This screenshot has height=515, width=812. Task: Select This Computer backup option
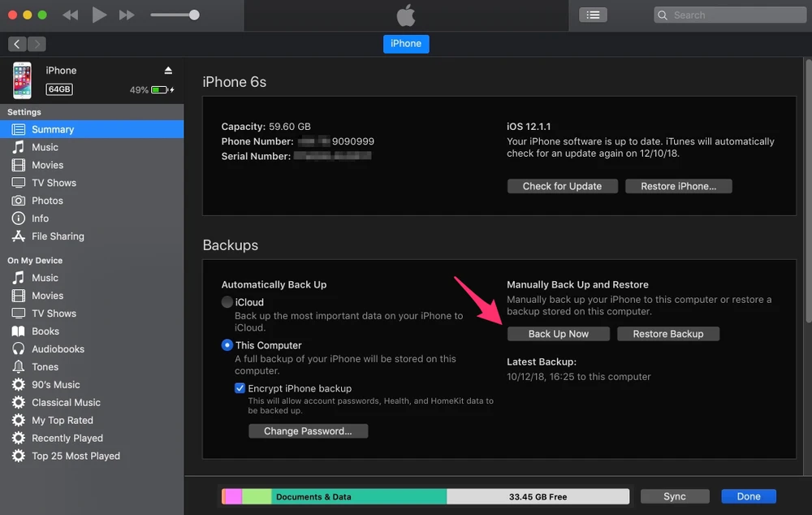tap(227, 345)
